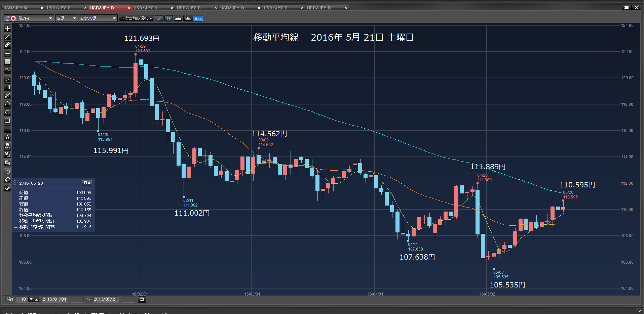Select the text annotation 'A' tool
The width and height of the screenshot is (644, 314).
7,137
